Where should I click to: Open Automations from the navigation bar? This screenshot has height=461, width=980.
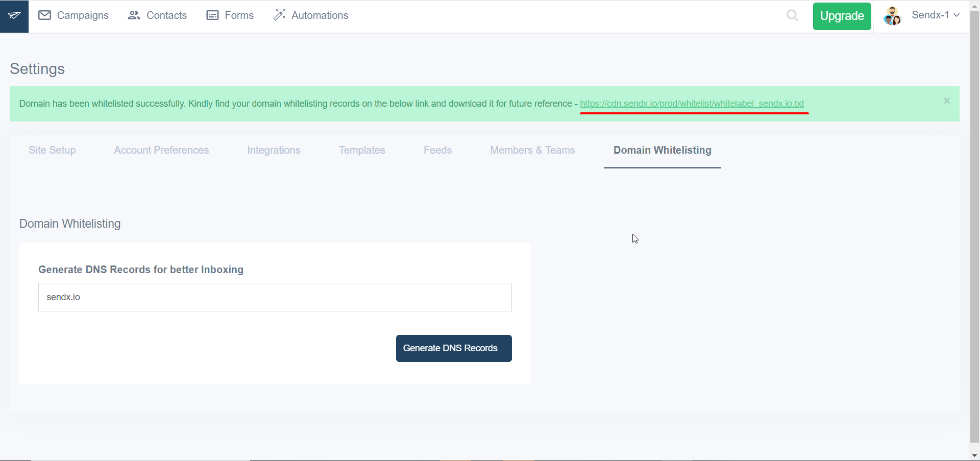pos(311,15)
